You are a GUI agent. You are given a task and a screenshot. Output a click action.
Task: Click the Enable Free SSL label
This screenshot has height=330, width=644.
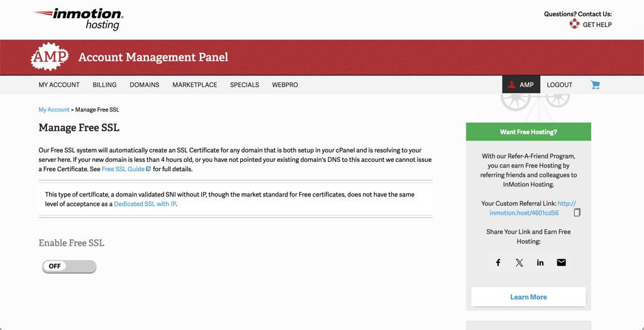coord(72,242)
